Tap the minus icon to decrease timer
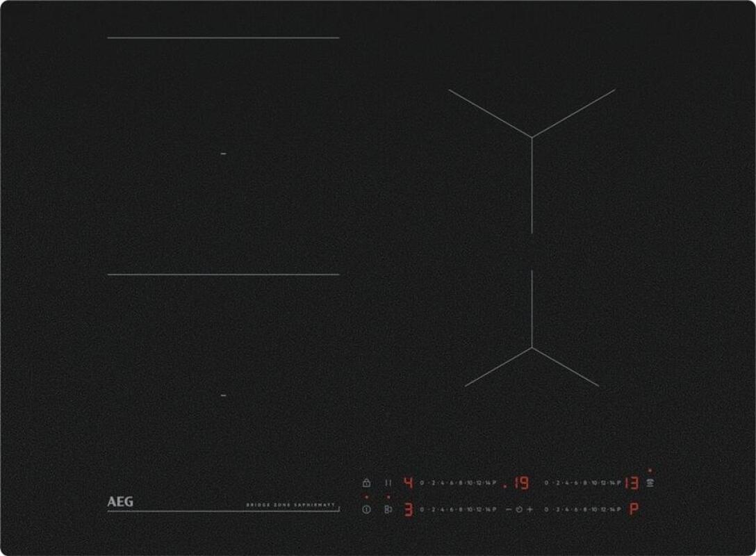 508,509
